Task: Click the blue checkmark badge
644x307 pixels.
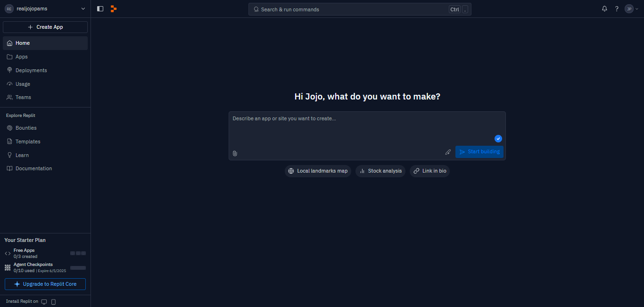Action: point(498,139)
